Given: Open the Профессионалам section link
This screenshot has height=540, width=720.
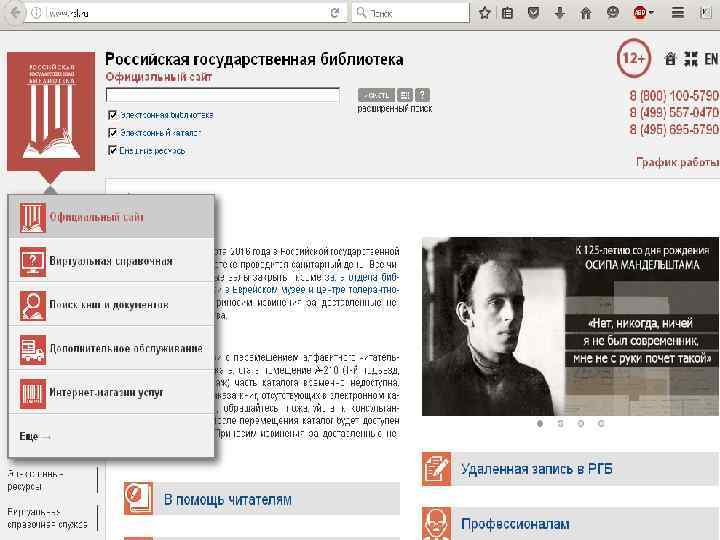Looking at the screenshot, I should pyautogui.click(x=515, y=524).
